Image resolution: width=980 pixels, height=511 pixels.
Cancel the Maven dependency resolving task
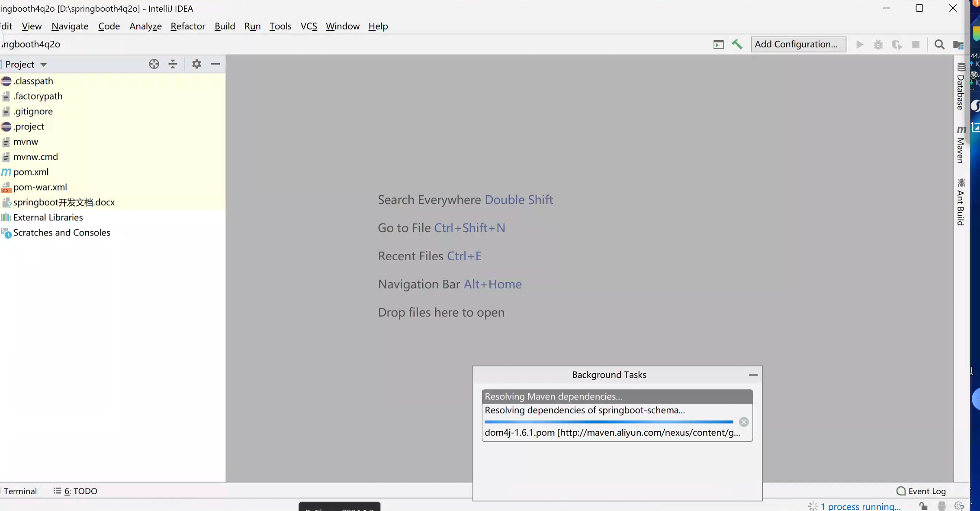744,422
